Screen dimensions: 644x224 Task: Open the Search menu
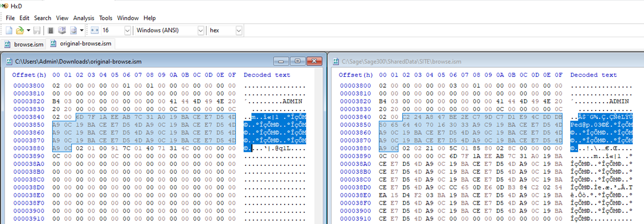42,18
